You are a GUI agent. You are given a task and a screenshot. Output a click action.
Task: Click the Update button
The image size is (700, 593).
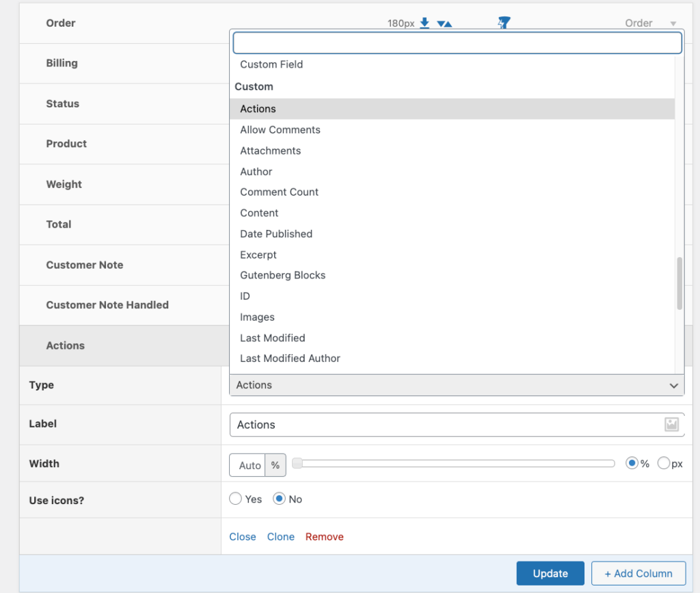(550, 573)
